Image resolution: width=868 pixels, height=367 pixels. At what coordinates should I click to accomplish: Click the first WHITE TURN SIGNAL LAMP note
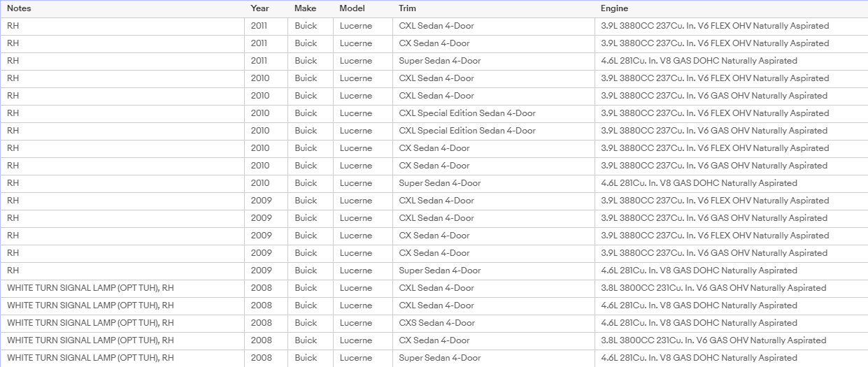[90, 288]
